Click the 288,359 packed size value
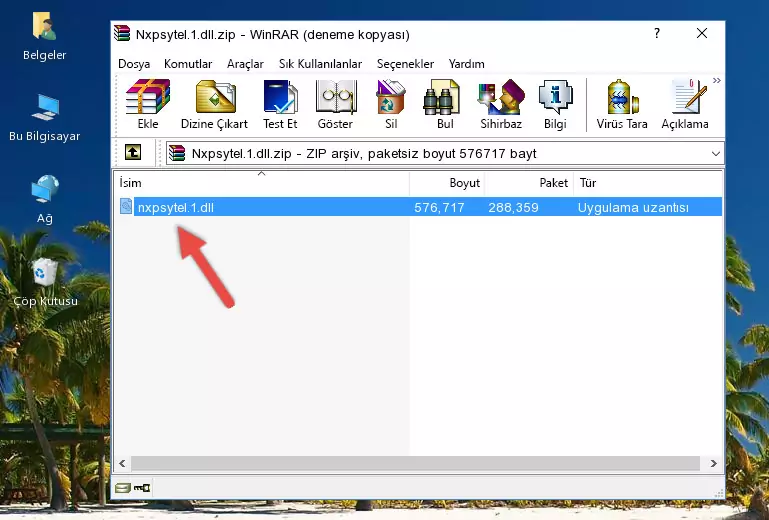 [x=513, y=208]
